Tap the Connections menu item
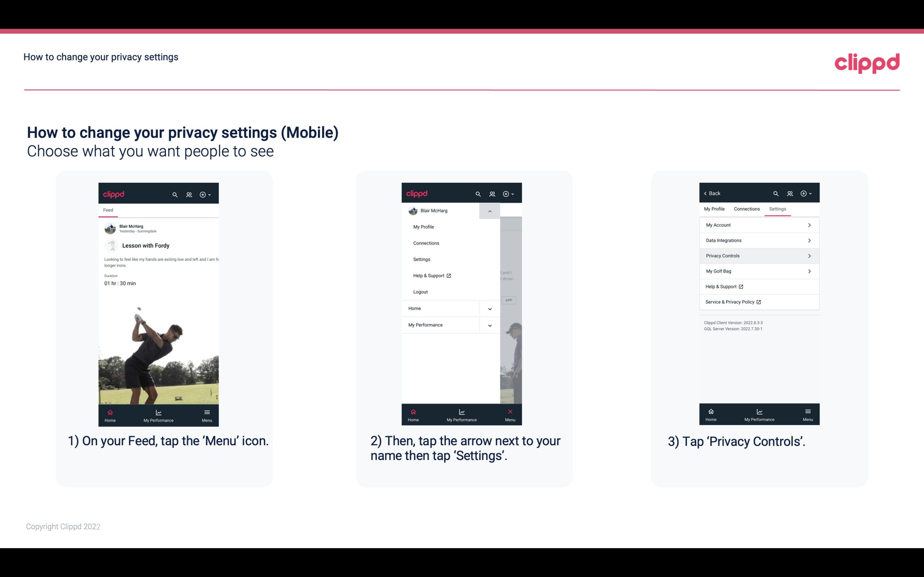This screenshot has height=577, width=924. (426, 243)
